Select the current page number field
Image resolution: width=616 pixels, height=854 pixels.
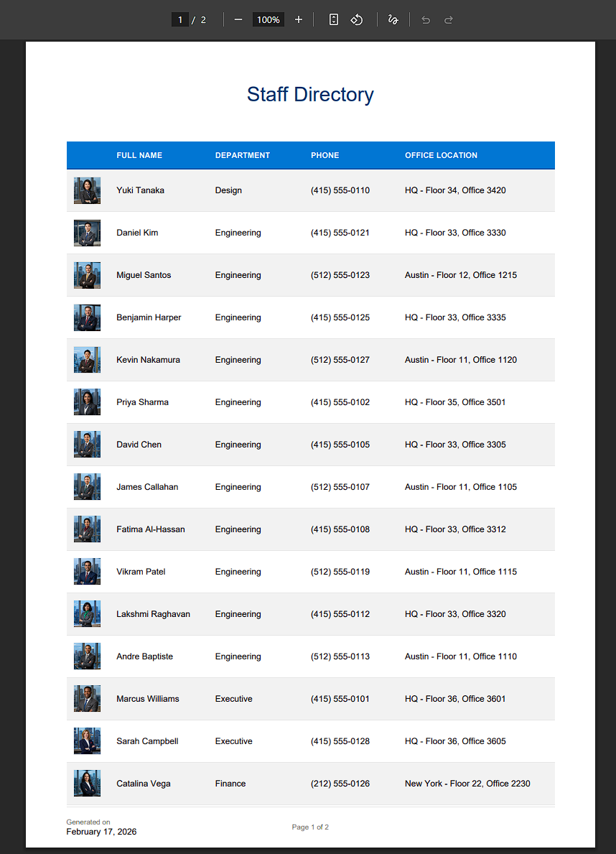pyautogui.click(x=180, y=19)
